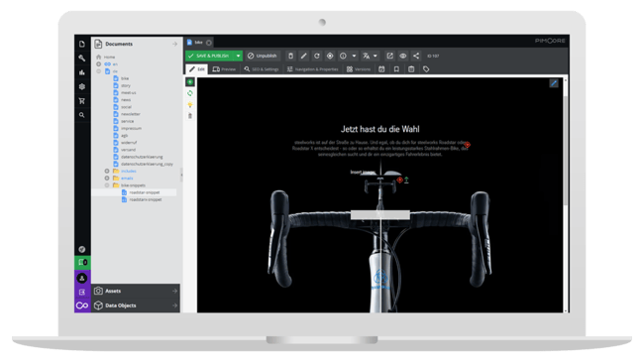Click the delete document icon in toolbar
Image resolution: width=644 pixels, height=362 pixels.
[290, 56]
